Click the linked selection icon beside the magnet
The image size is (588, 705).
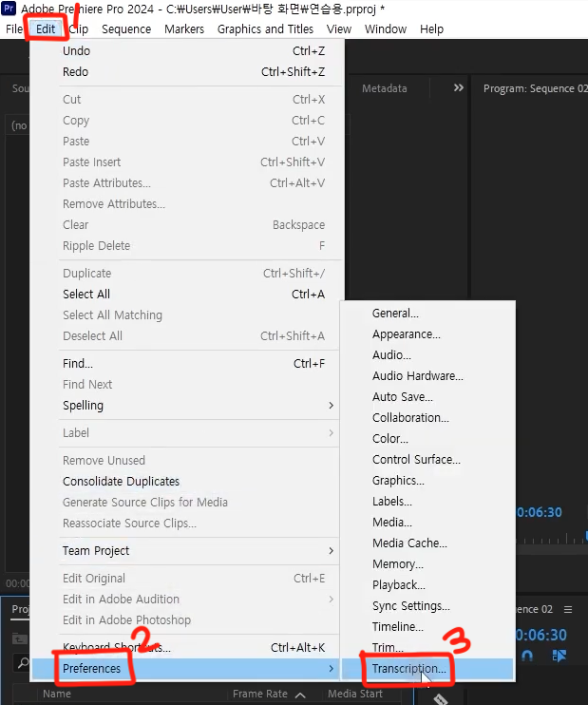[559, 656]
